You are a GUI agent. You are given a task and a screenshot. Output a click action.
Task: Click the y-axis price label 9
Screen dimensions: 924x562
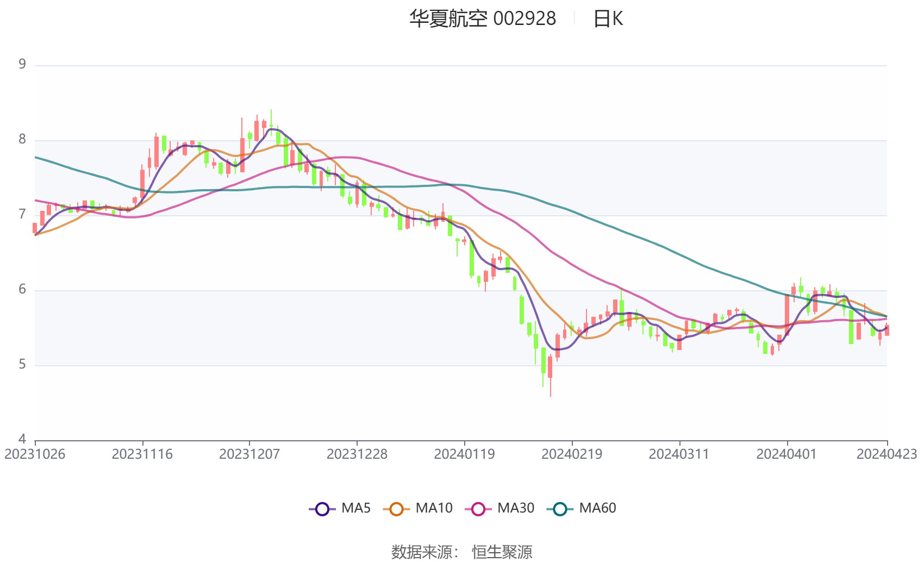coord(22,64)
